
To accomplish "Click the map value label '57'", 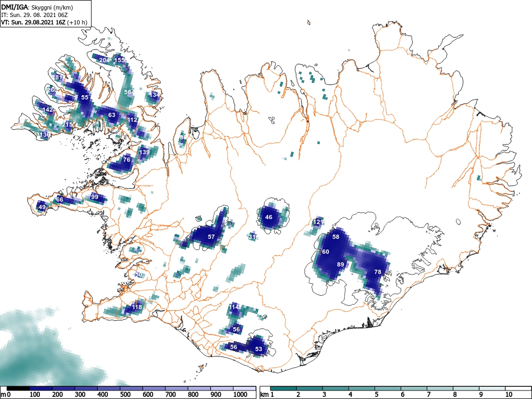I will pyautogui.click(x=211, y=237).
